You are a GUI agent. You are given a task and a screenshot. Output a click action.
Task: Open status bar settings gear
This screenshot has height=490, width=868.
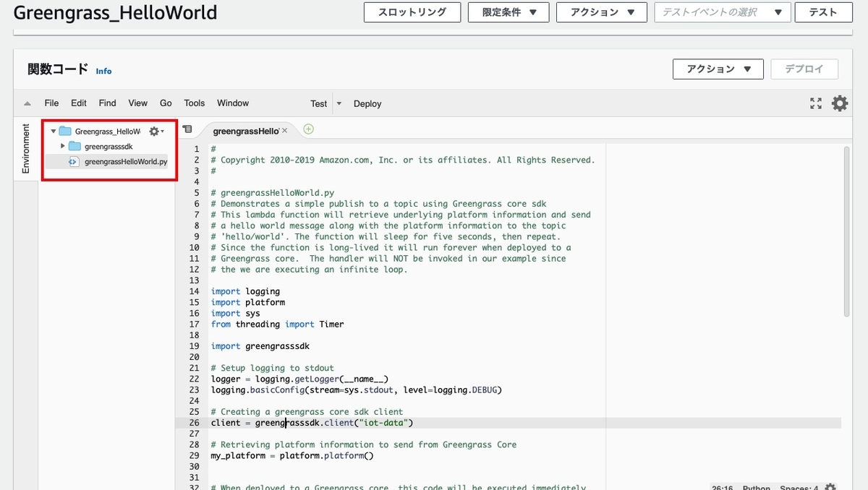(830, 488)
